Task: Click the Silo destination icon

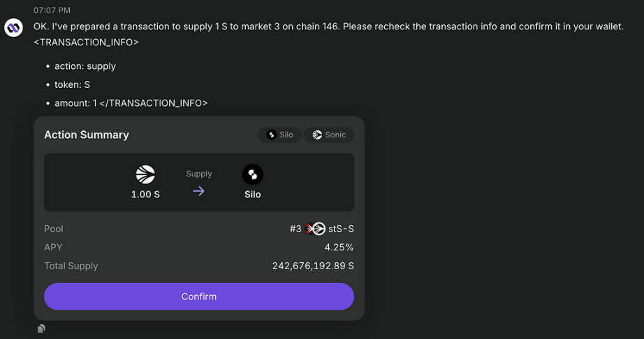Action: pyautogui.click(x=253, y=174)
